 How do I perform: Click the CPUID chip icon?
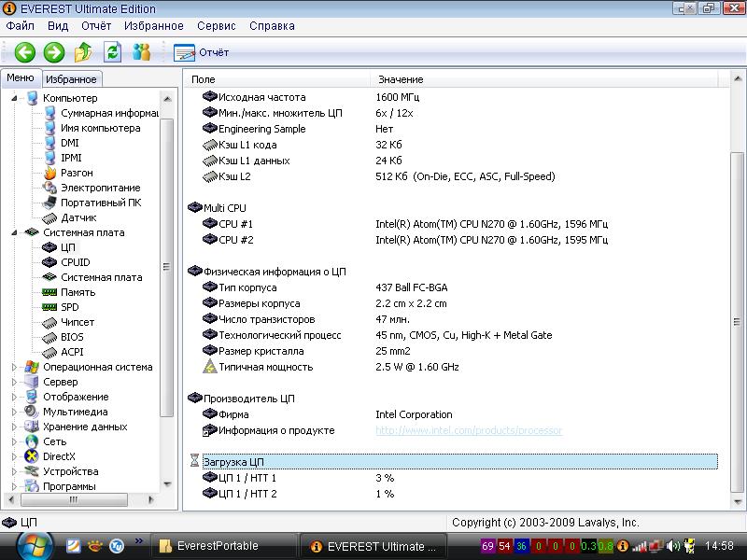point(49,262)
